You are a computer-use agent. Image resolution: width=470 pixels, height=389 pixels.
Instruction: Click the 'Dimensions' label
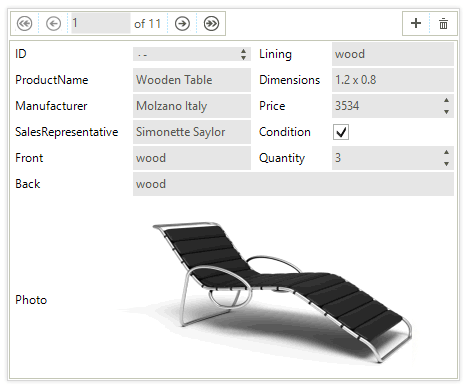[289, 80]
